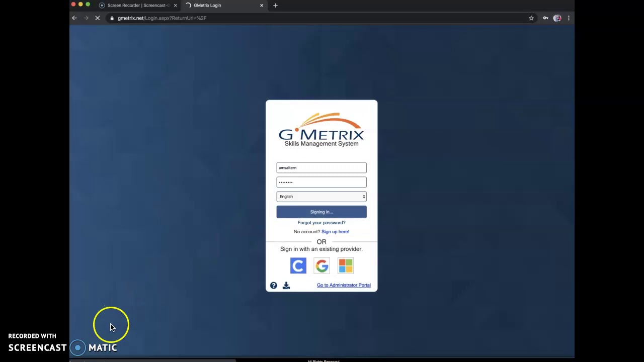Screen dimensions: 644x362
Task: Open the help question mark icon
Action: click(x=274, y=286)
